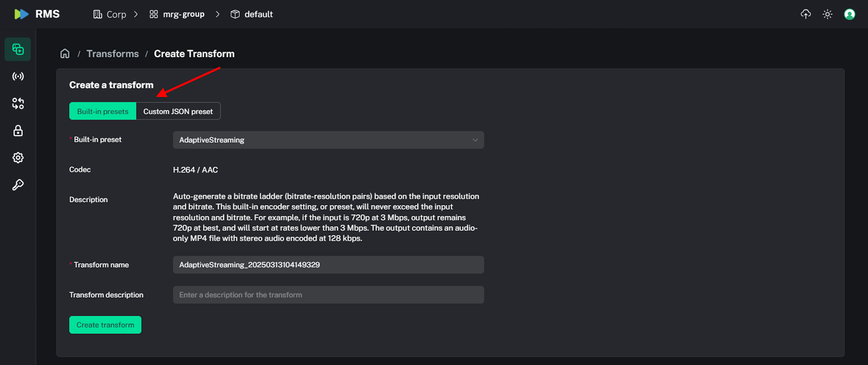
Task: Click the default project cube icon
Action: coord(235,14)
